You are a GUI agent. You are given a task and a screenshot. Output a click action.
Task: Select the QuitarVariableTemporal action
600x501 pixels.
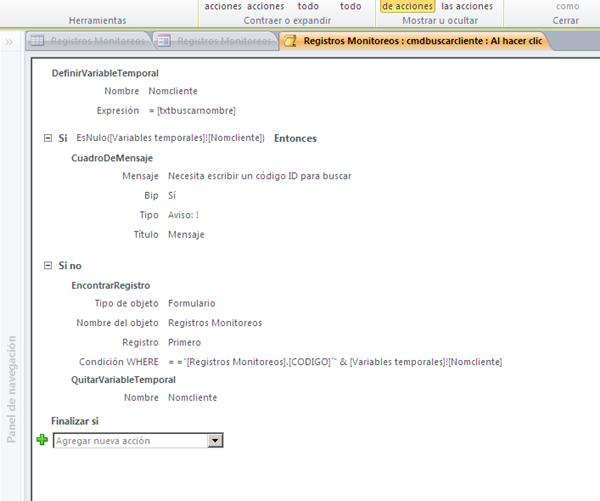coord(124,380)
